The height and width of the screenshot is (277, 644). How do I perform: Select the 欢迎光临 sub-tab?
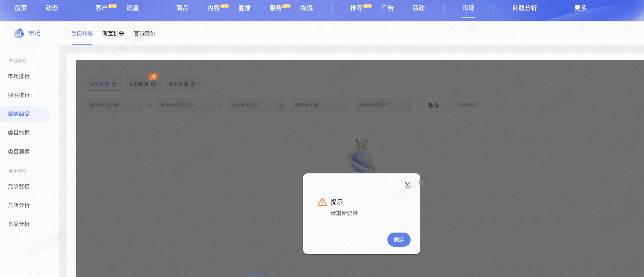182,84
